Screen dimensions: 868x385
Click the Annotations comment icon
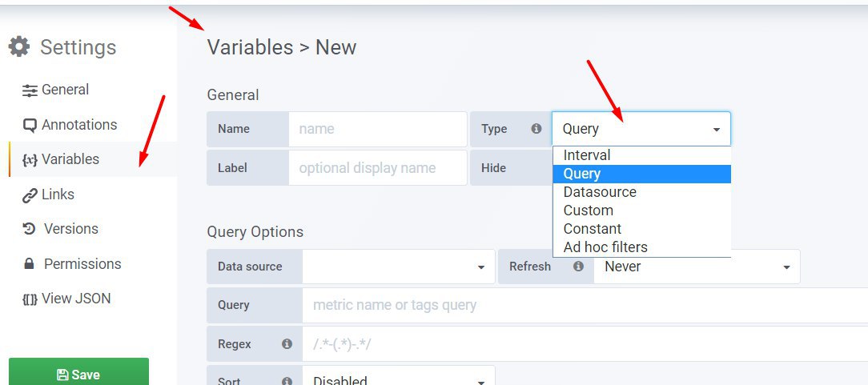pyautogui.click(x=30, y=125)
